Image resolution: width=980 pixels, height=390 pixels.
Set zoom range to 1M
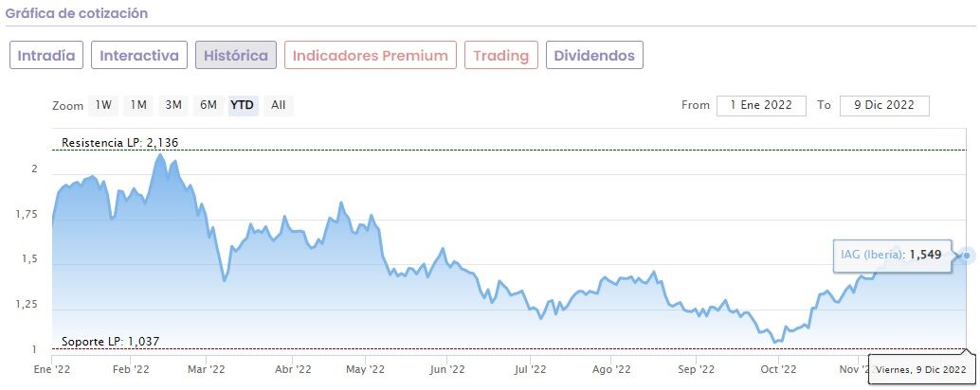(x=138, y=105)
